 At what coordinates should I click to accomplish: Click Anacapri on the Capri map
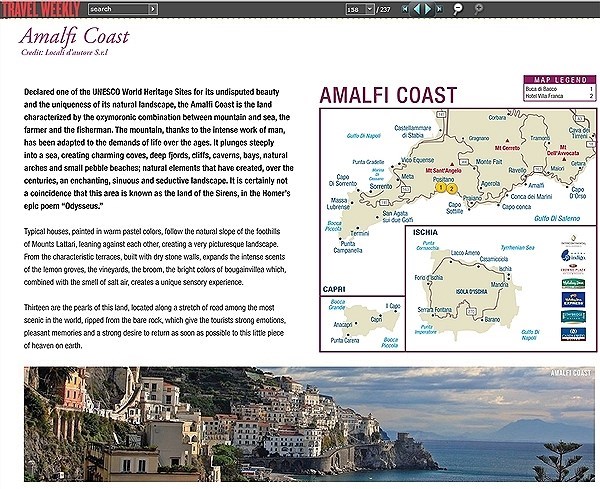click(342, 324)
